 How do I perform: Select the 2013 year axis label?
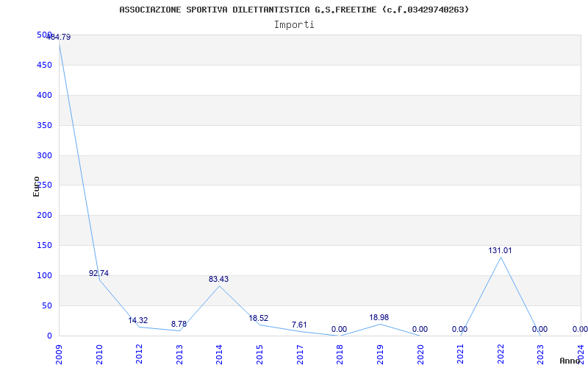[179, 355]
